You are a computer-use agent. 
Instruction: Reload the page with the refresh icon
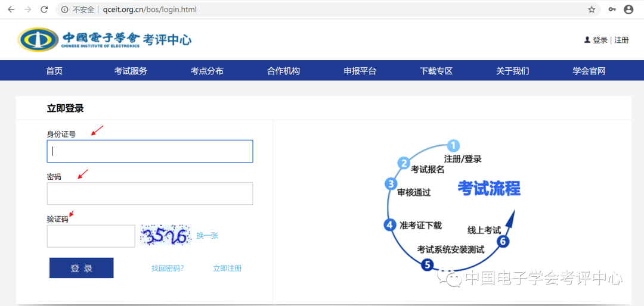point(44,10)
